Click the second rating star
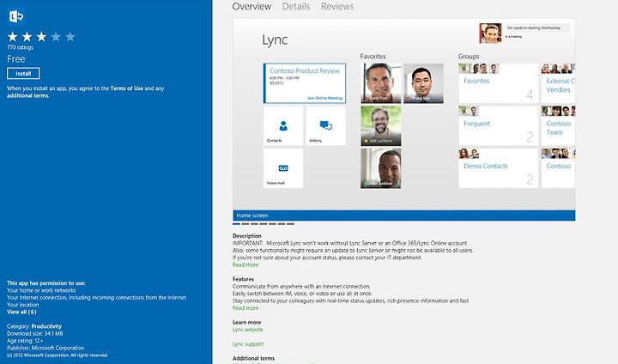 27,37
